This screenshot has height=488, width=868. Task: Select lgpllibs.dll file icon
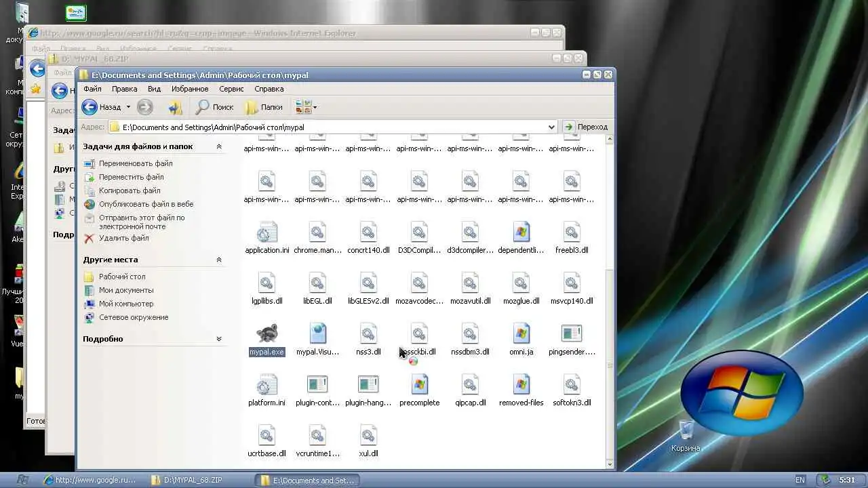coord(267,282)
